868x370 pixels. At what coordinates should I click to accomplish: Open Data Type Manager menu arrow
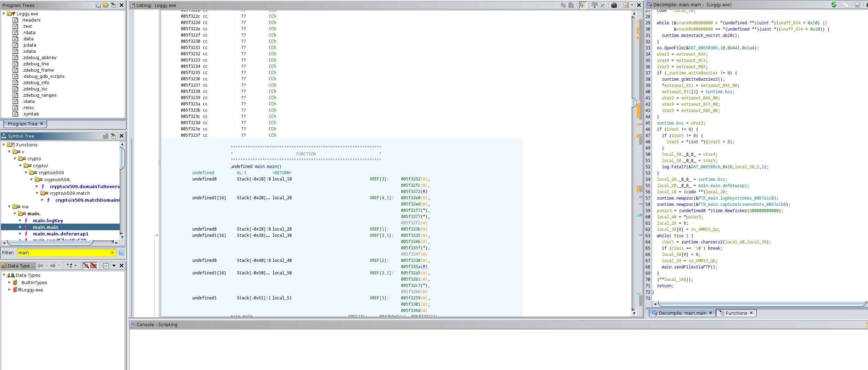(x=114, y=266)
